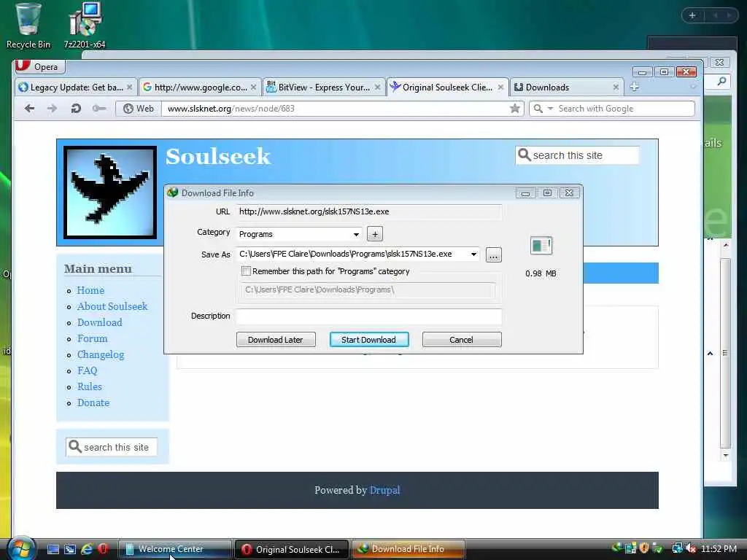Launch Opera from quick launch
The height and width of the screenshot is (560, 747).
pos(102,549)
